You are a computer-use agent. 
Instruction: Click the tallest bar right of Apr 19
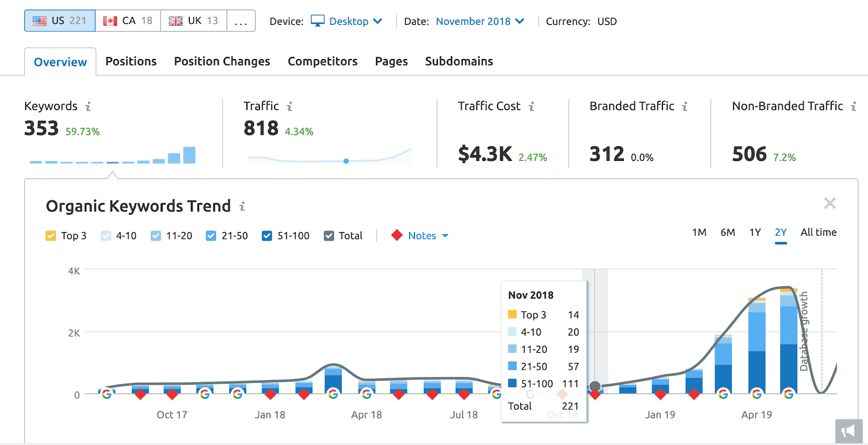(789, 341)
